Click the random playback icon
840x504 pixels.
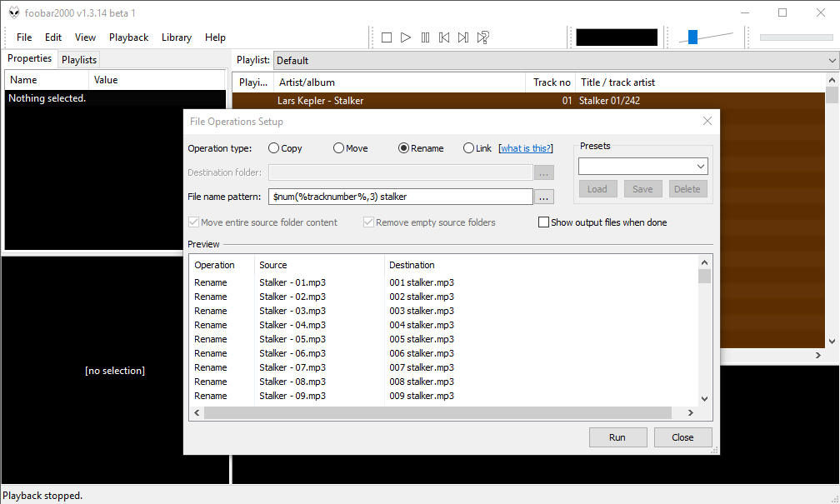483,37
